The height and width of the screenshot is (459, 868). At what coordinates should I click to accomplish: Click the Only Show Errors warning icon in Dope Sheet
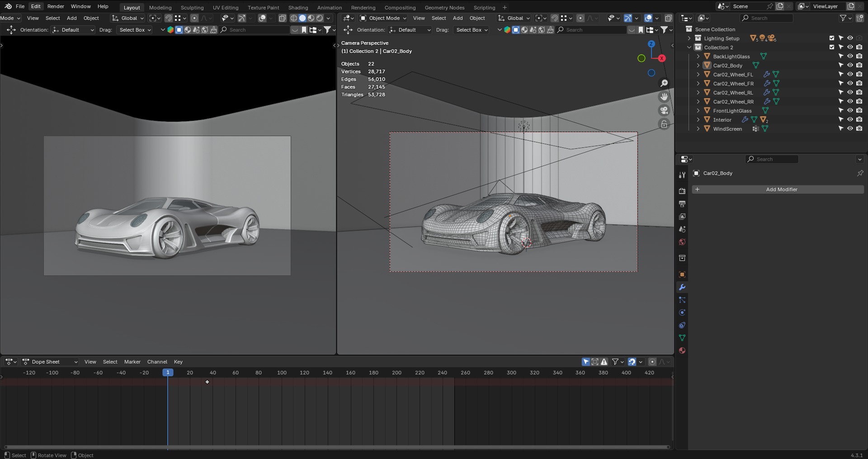(604, 362)
